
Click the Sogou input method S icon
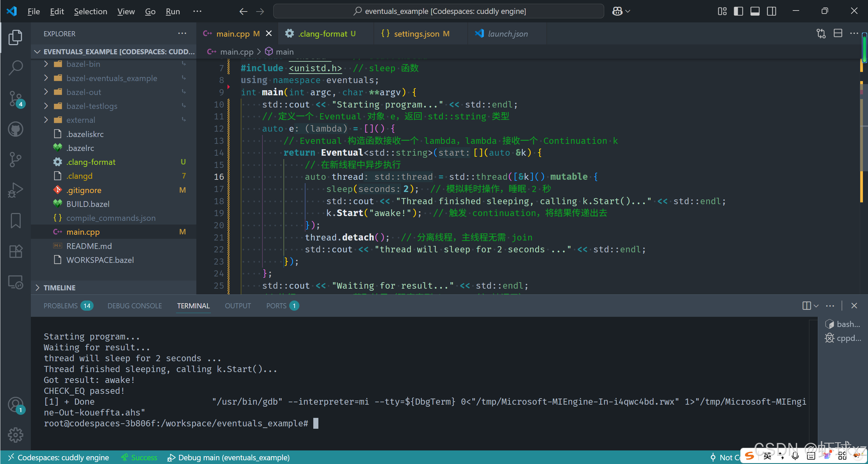tap(750, 456)
